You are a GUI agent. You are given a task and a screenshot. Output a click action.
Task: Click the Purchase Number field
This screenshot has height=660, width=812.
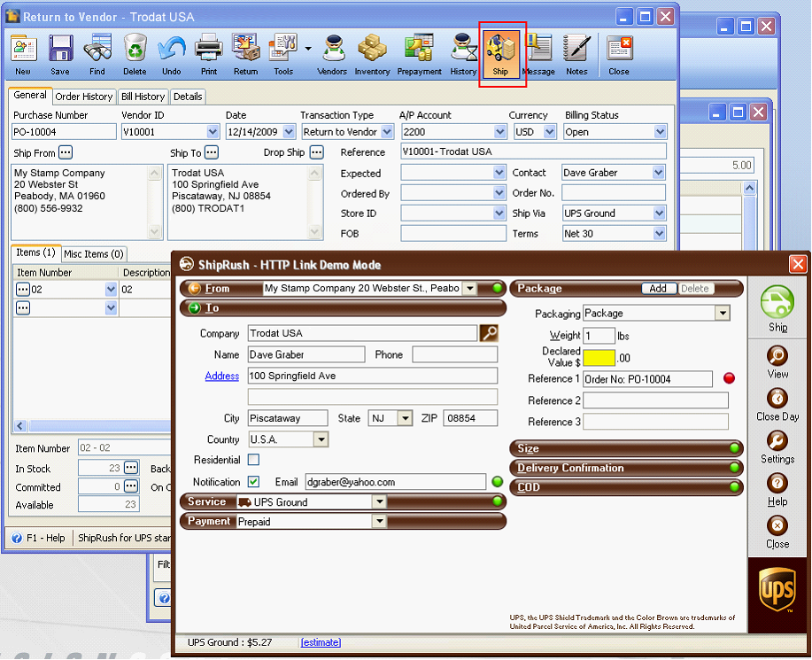(x=65, y=132)
